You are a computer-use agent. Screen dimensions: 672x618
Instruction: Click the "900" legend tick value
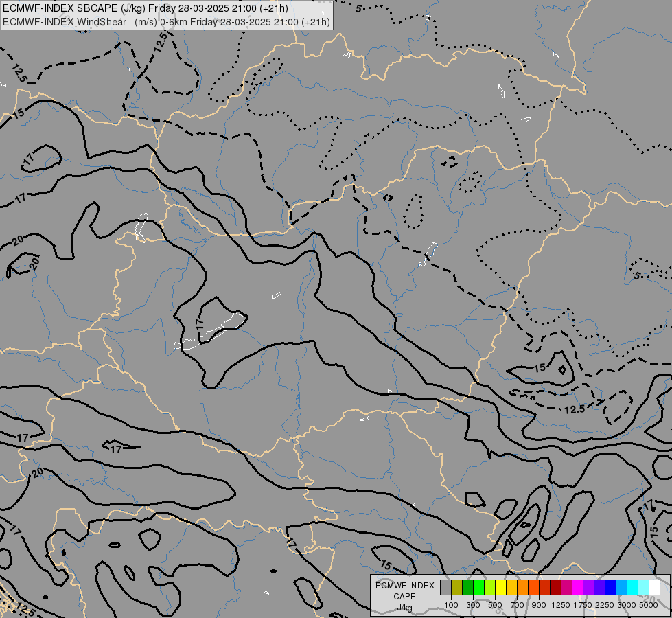(x=539, y=605)
